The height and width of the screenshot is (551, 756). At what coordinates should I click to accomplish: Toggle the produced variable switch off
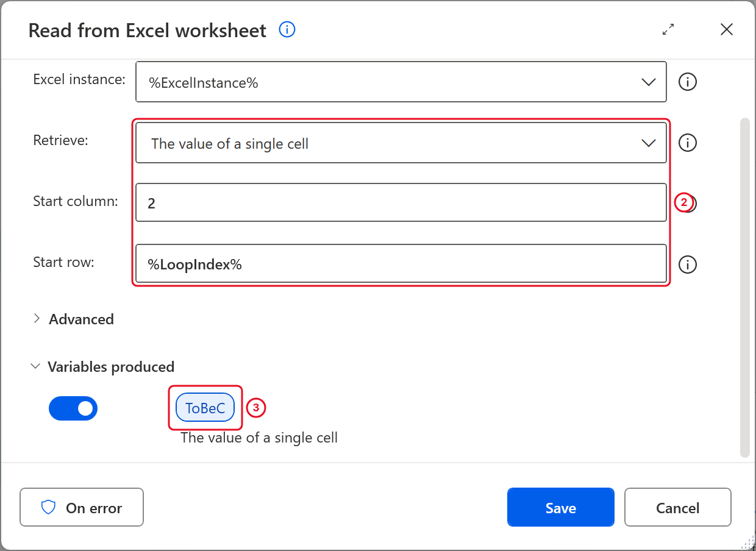73,408
